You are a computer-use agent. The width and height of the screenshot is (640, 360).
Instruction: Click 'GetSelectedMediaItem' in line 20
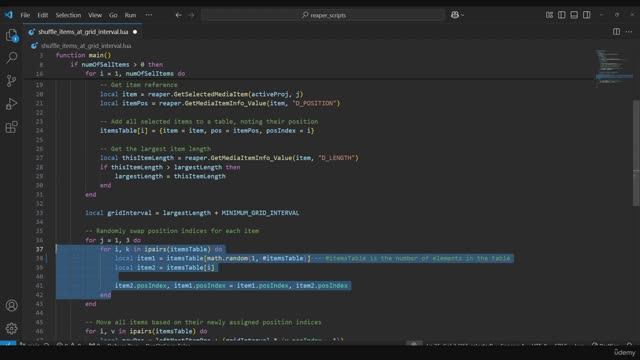point(211,94)
